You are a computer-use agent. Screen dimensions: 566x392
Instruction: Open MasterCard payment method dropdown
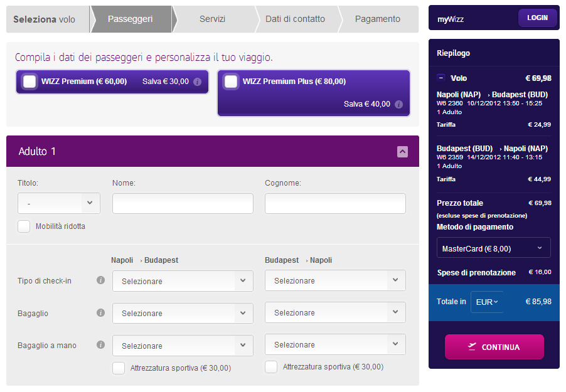(x=493, y=248)
